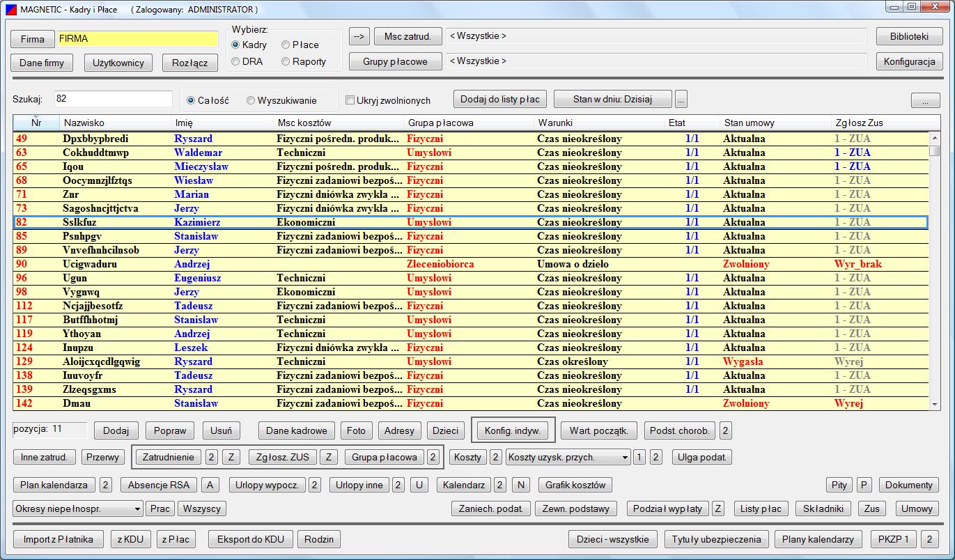Select row 129 Aloijcxqcdlgqwig

click(471, 361)
